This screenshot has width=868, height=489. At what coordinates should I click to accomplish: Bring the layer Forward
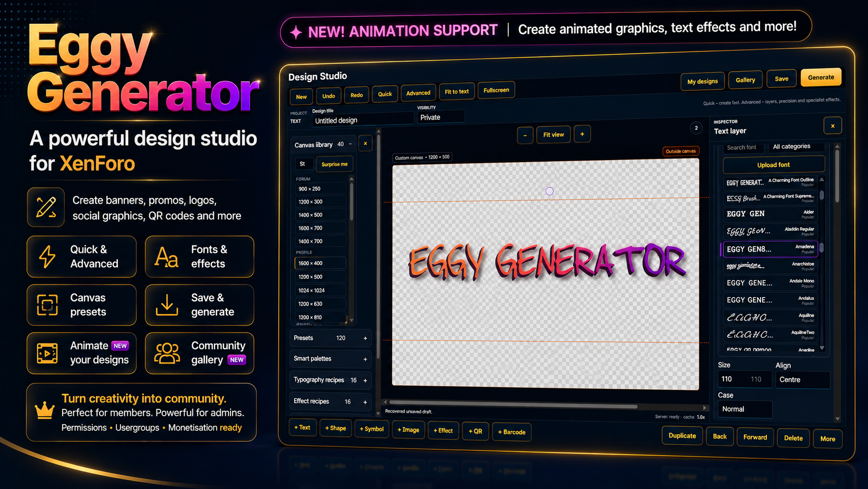tap(755, 438)
